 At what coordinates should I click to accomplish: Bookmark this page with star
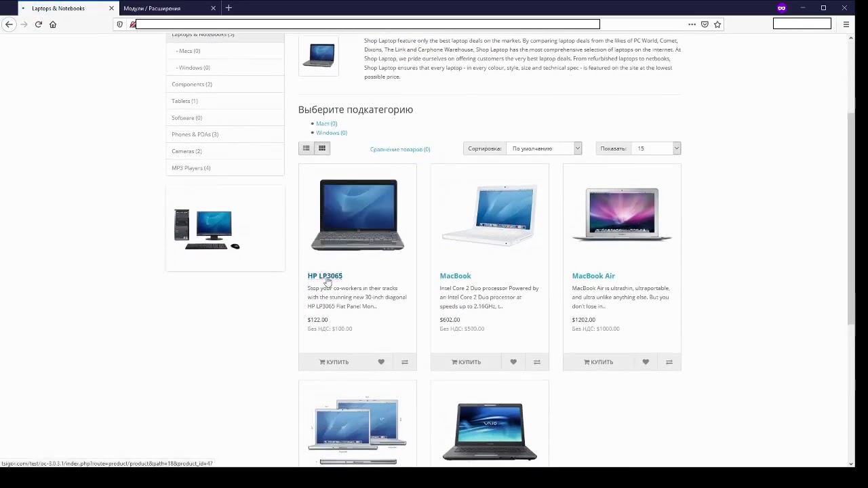point(717,24)
